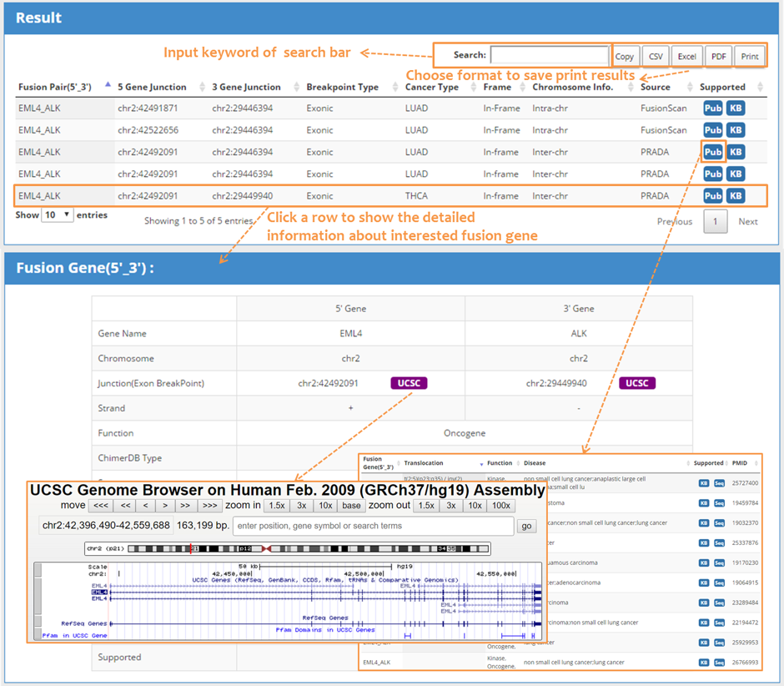
Task: Sort results by Fusion Pair(5'_3') column
Action: click(64, 87)
